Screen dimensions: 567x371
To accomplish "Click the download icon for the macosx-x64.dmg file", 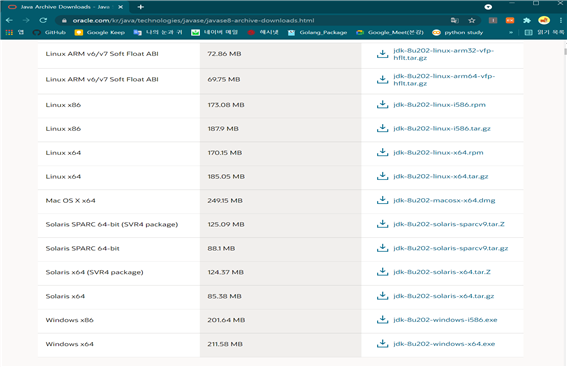I will (x=382, y=200).
